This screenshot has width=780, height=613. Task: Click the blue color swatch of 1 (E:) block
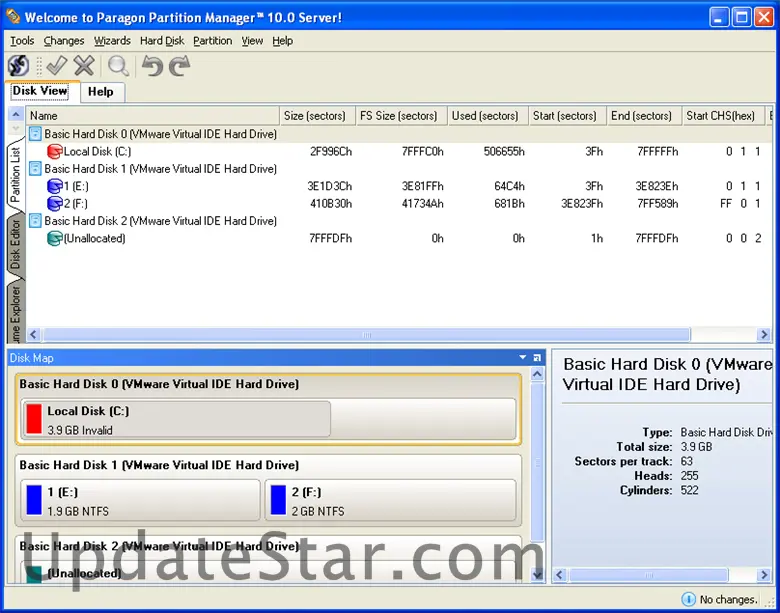point(34,500)
